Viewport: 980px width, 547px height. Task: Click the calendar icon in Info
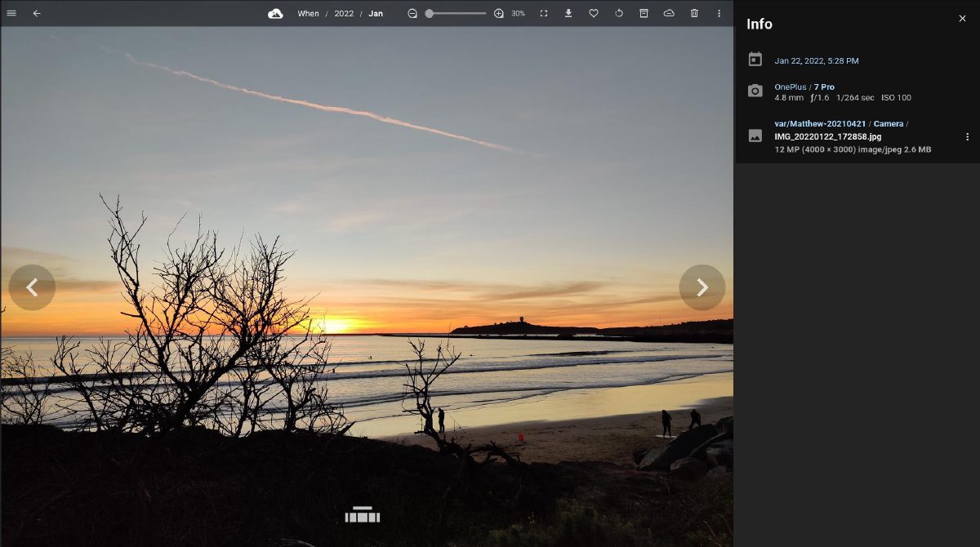(x=755, y=60)
